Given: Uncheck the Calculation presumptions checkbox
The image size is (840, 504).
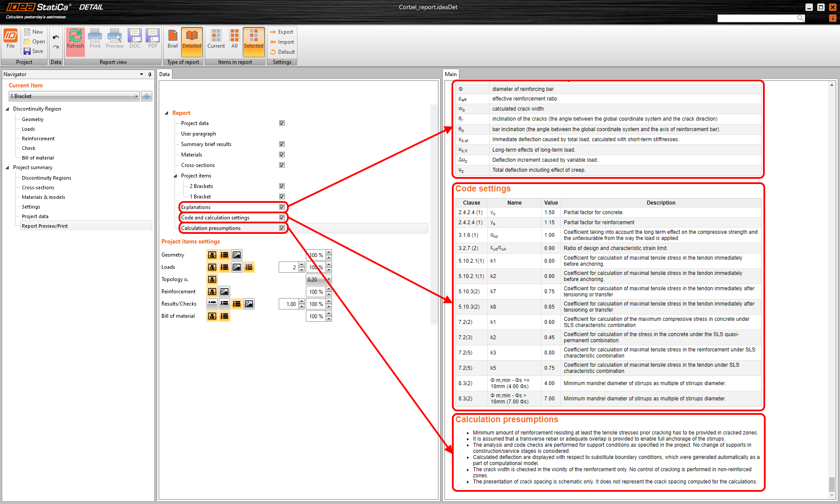Looking at the screenshot, I should pos(282,228).
